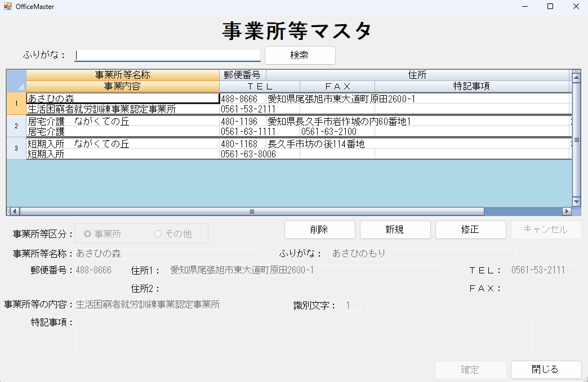Click the 確定 confirm button
The height and width of the screenshot is (382, 588).
click(470, 370)
